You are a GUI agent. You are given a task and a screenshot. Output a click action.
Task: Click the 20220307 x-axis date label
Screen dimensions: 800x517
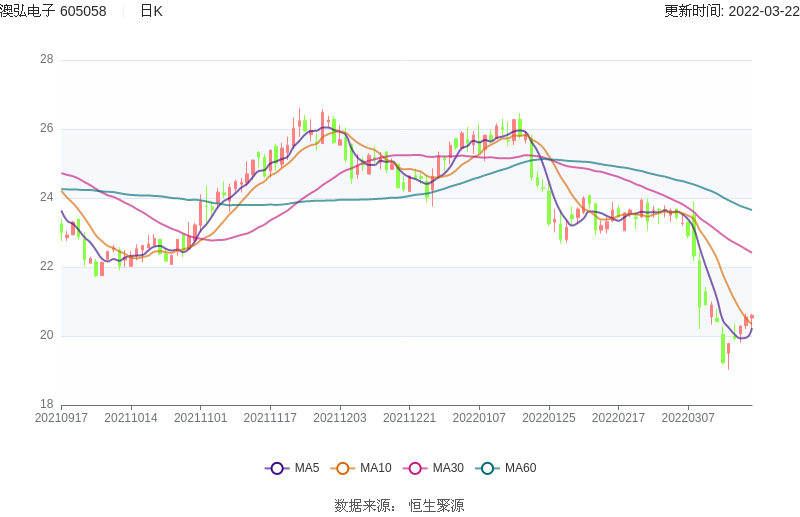[688, 418]
